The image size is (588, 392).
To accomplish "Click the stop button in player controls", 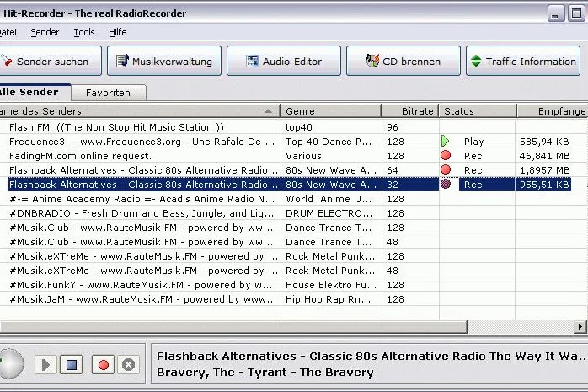I will 72,365.
